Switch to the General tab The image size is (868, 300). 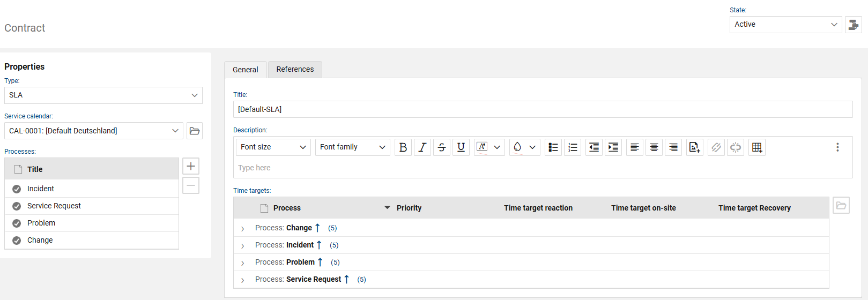[246, 70]
